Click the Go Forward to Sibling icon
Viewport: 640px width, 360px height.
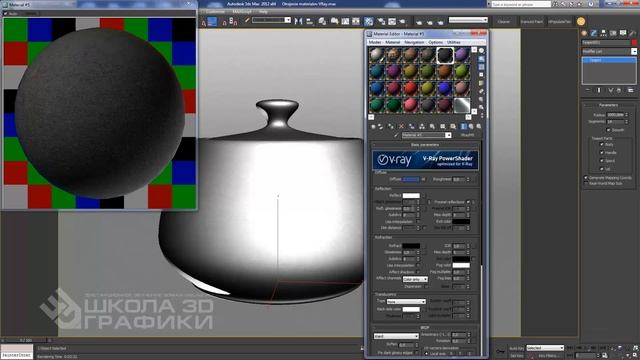[478, 127]
